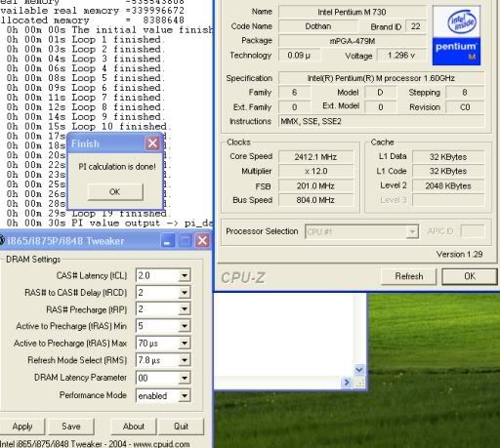Click the Brand ID value '22'
Viewport: 500px width, 448px height.
[415, 26]
